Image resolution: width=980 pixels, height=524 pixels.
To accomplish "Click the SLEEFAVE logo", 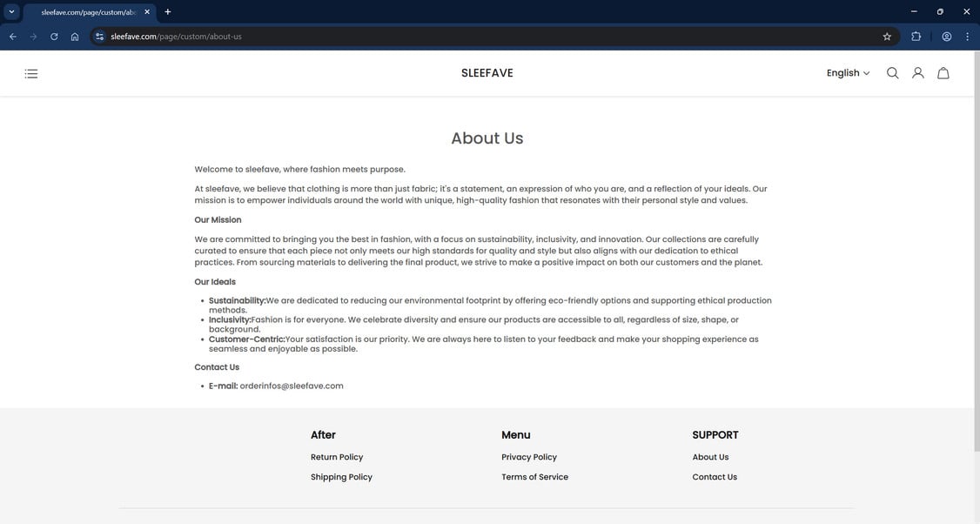I will (487, 73).
